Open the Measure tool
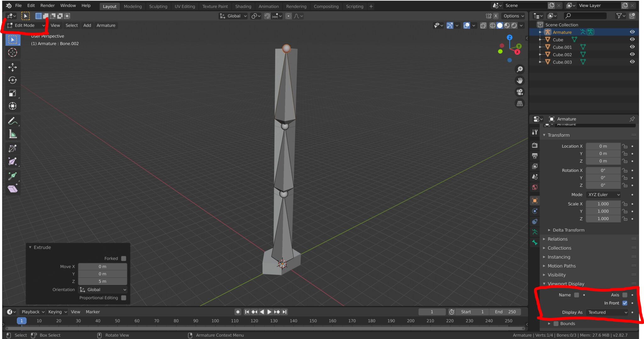The height and width of the screenshot is (339, 644). tap(13, 133)
